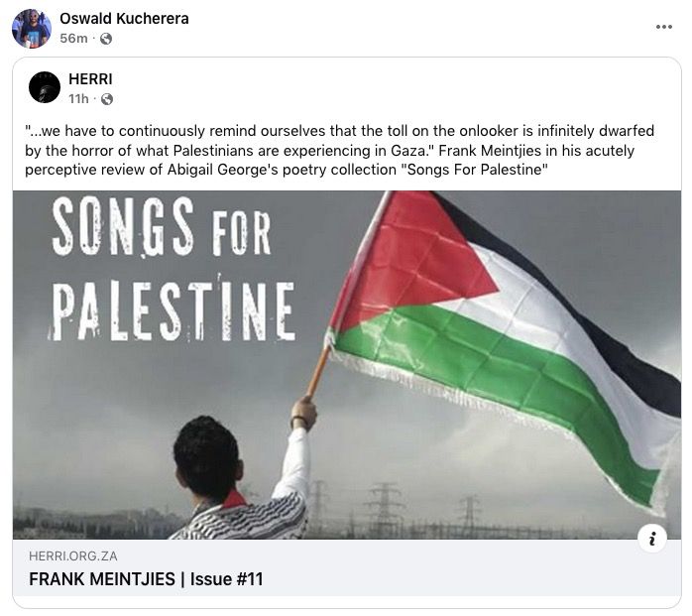Click the SONGS FOR PALESTINE image title
This screenshot has width=692, height=616.
(169, 268)
